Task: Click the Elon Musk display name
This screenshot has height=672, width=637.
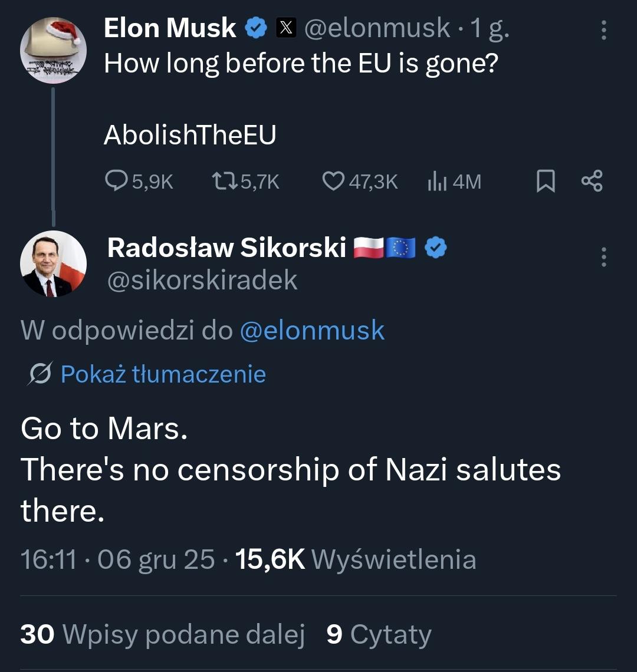Action: (170, 28)
